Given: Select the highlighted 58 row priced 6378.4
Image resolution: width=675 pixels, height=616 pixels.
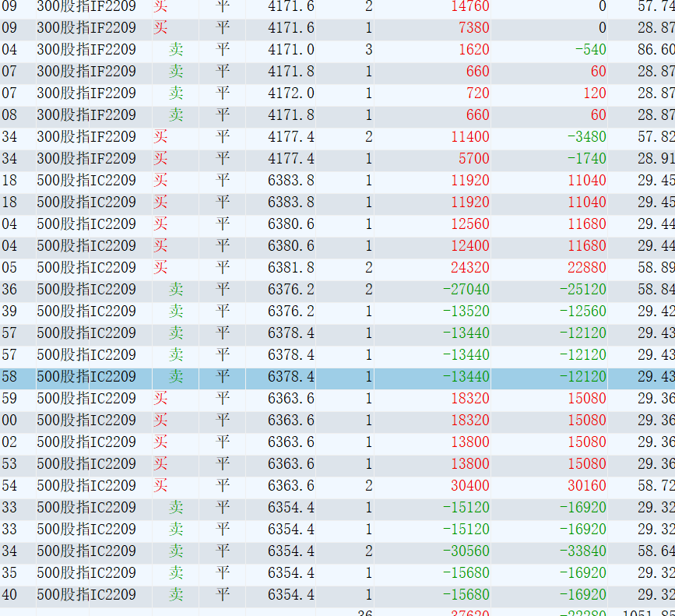Looking at the screenshot, I should [x=338, y=377].
